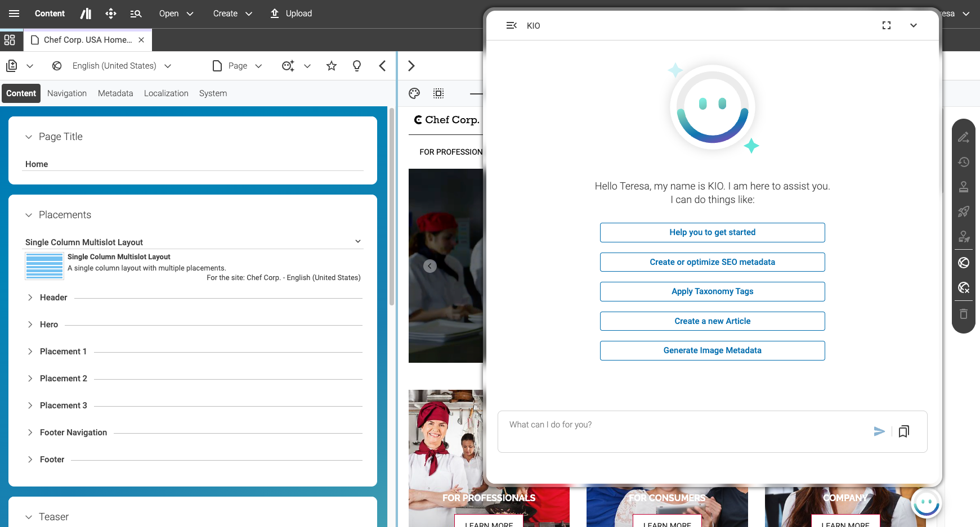Click Apply Taxonomy Tags
This screenshot has width=980, height=527.
[713, 291]
